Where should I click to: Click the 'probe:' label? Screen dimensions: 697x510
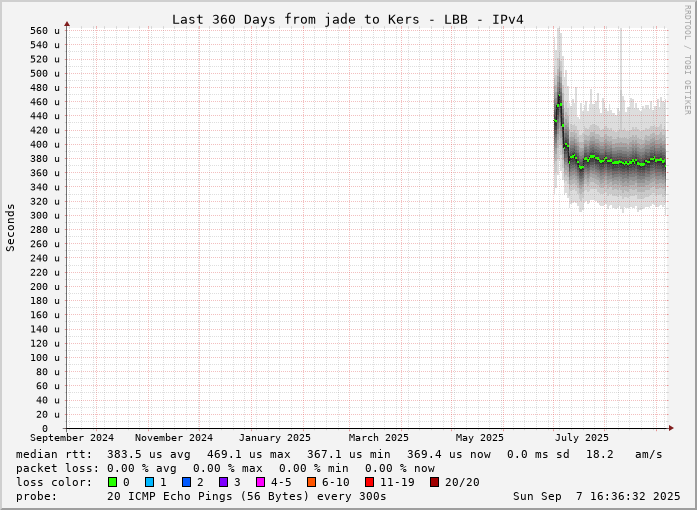point(36,496)
